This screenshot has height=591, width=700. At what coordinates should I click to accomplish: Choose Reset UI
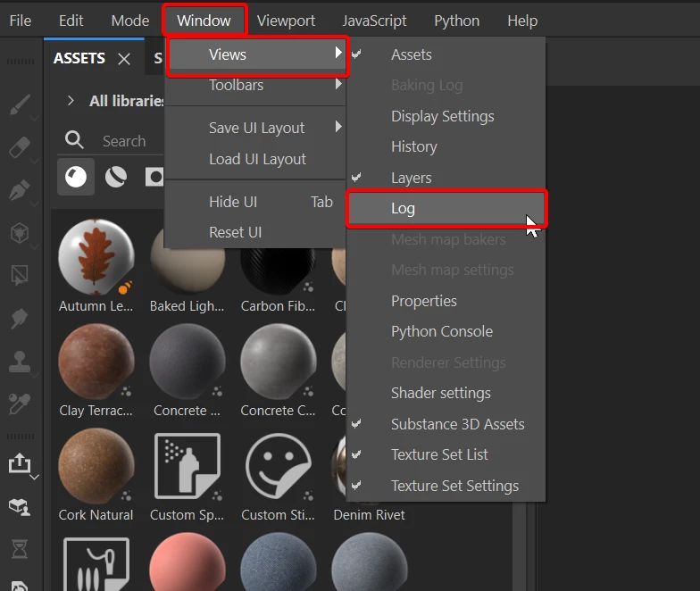[x=257, y=232]
